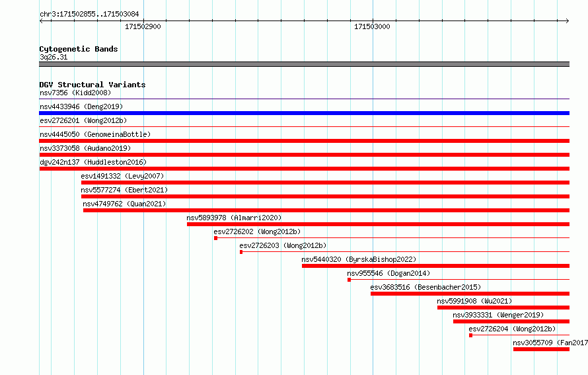The height and width of the screenshot is (375, 588).
Task: Open the nsv4445050 (GenomeinaBottle) variant label
Action: pyautogui.click(x=95, y=134)
